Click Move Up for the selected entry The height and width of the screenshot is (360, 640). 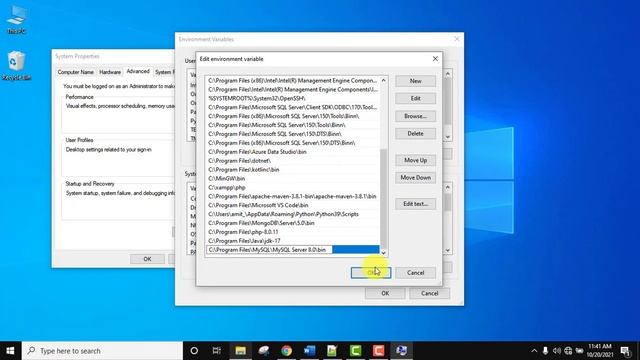(415, 160)
